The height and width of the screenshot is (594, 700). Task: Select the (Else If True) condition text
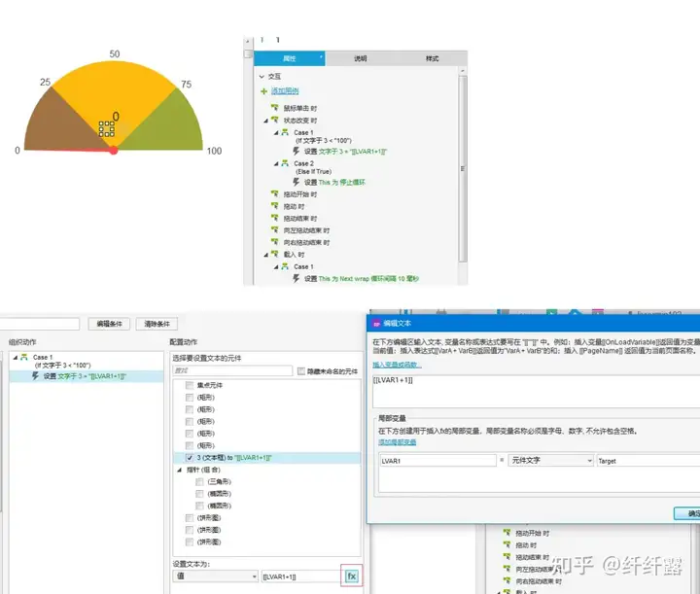[x=313, y=171]
